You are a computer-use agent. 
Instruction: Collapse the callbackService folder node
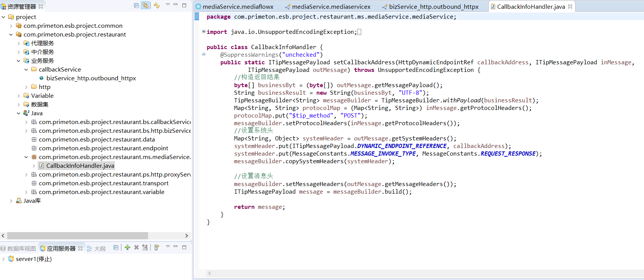pyautogui.click(x=26, y=70)
